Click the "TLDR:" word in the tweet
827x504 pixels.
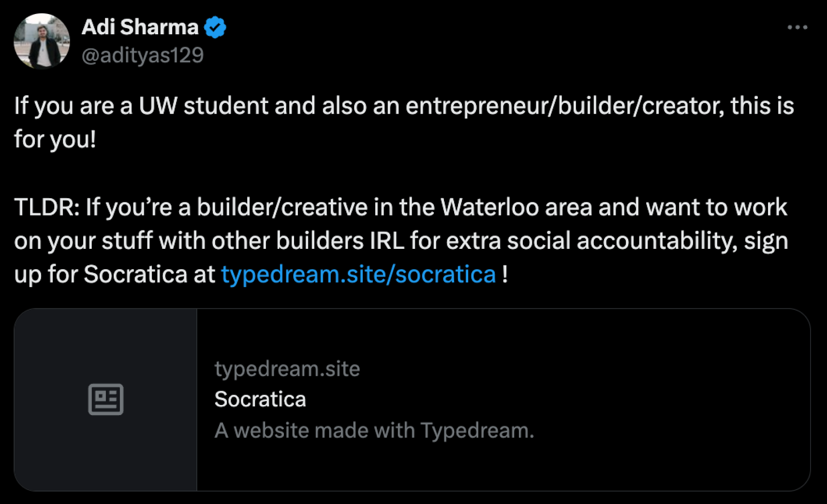(x=46, y=207)
